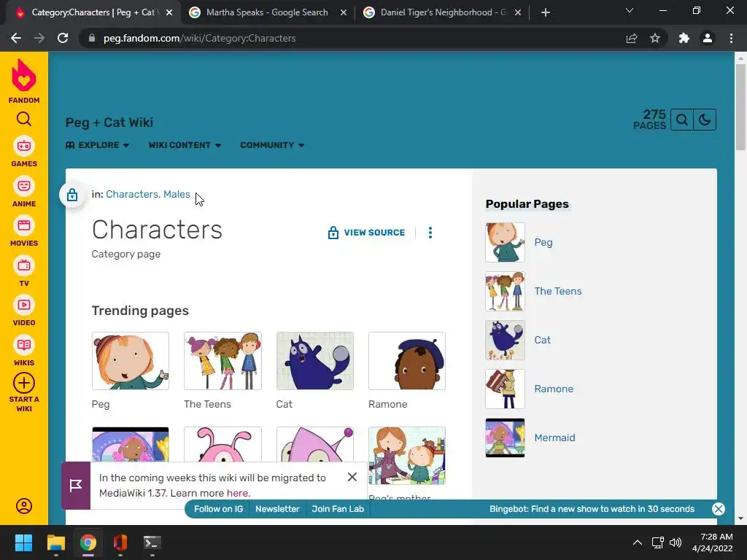747x560 pixels.
Task: Dismiss the MediaWiki migration notice
Action: [352, 477]
